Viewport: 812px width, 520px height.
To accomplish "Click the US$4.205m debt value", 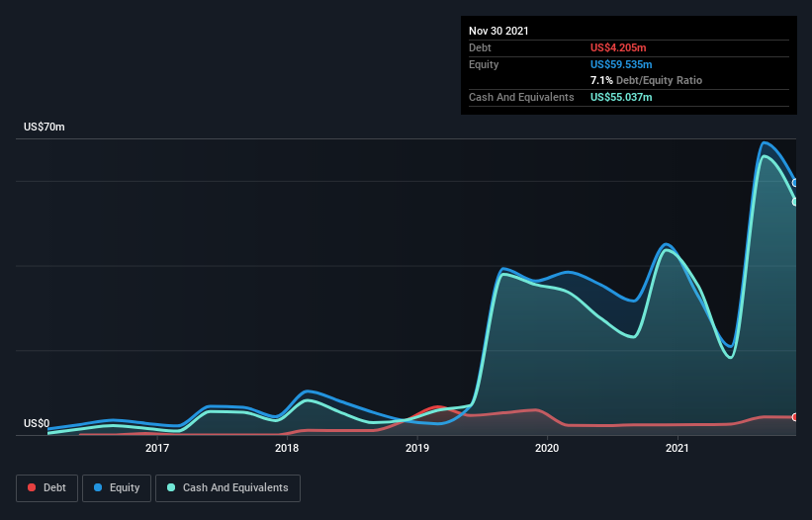I will tap(618, 47).
